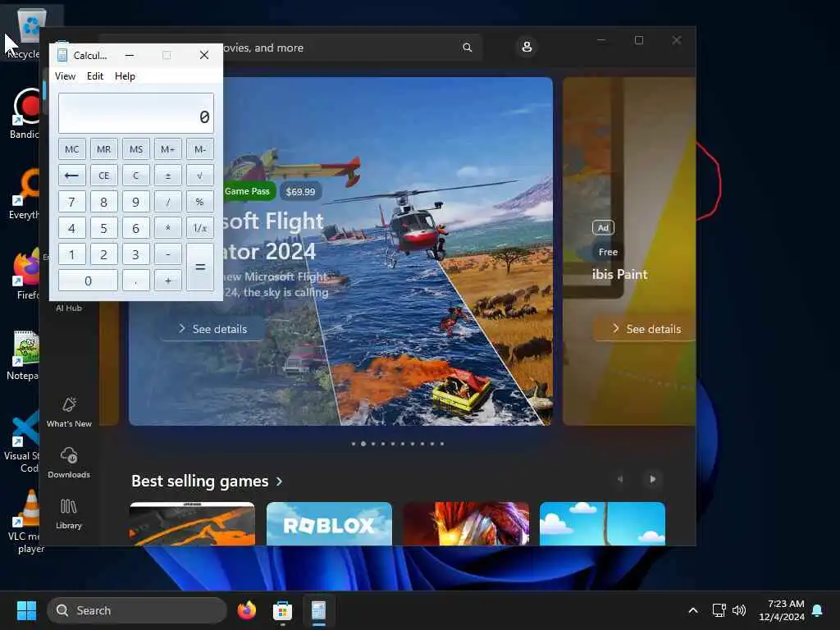The image size is (840, 630).
Task: Click digit 1 on Calculator
Action: pyautogui.click(x=72, y=254)
